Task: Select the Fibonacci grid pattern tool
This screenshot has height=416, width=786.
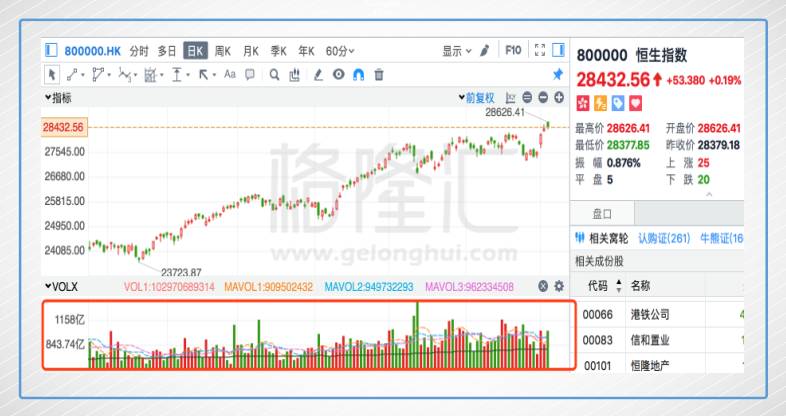Action: point(150,75)
